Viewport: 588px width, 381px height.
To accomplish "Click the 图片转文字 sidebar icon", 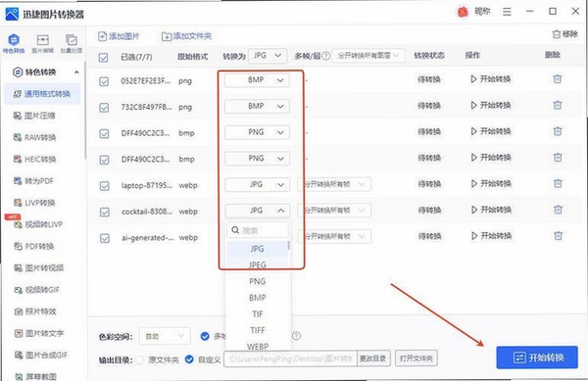I will 18,333.
